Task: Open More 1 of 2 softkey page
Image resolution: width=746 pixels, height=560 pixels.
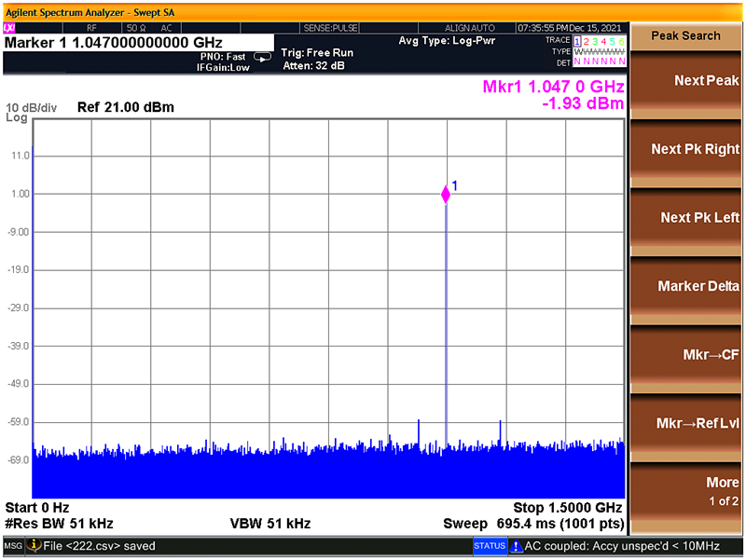Action: click(x=686, y=490)
